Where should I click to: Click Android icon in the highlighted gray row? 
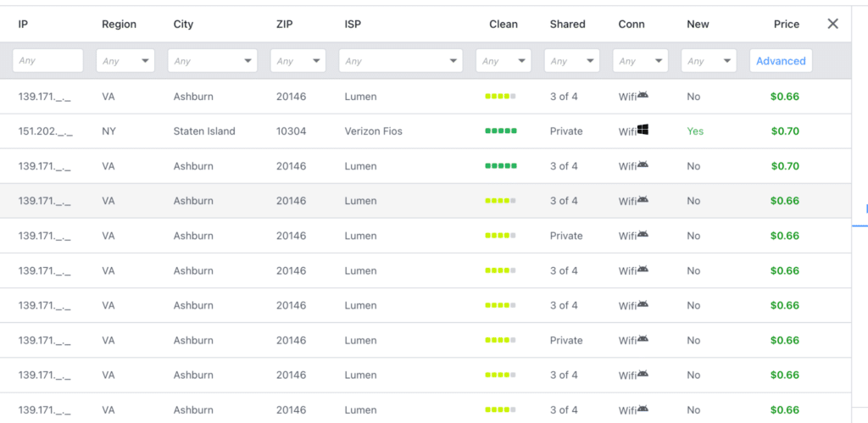click(643, 199)
